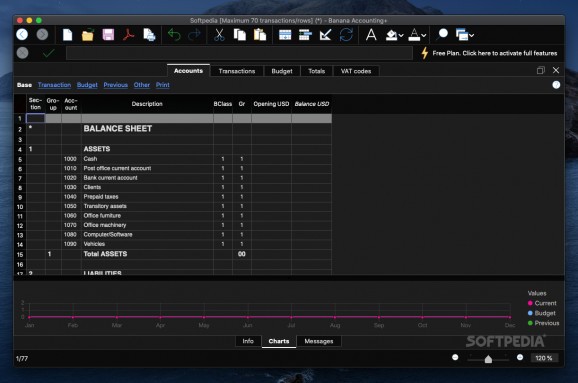The image size is (578, 383).
Task: Toggle the Previous series in chart legend
Action: click(543, 323)
